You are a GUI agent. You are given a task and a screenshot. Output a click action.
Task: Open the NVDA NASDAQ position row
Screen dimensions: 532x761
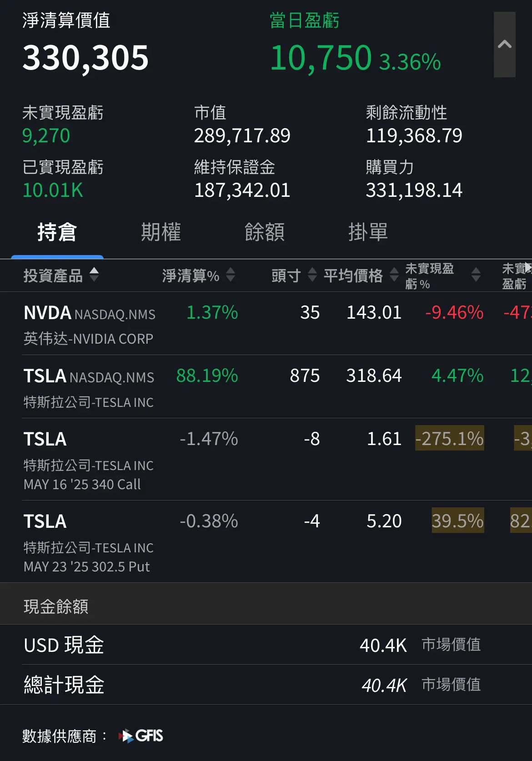point(266,324)
